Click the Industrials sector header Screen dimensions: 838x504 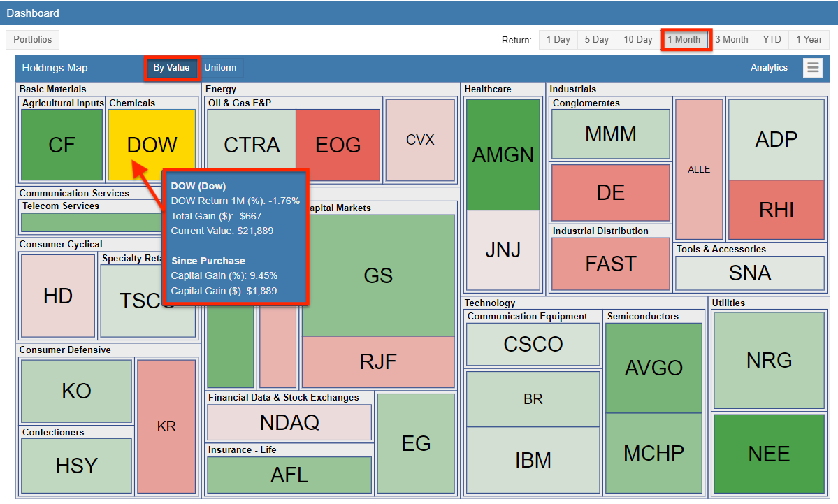coord(572,89)
